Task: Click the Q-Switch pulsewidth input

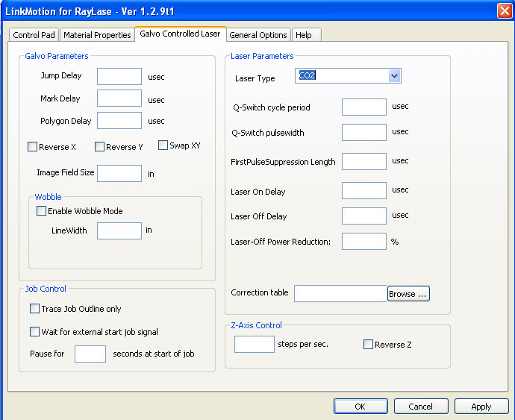Action: coord(364,132)
